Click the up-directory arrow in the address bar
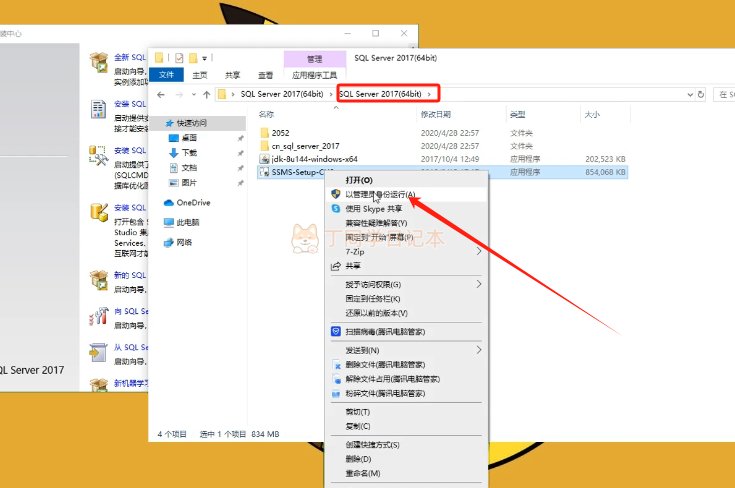 click(207, 94)
